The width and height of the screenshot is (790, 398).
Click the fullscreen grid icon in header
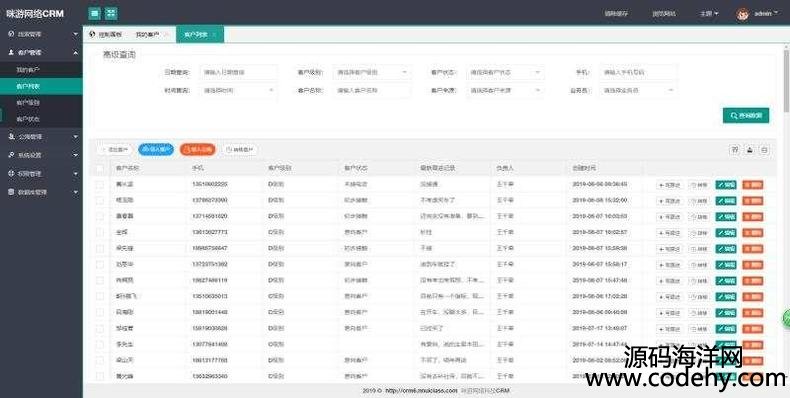tap(111, 14)
